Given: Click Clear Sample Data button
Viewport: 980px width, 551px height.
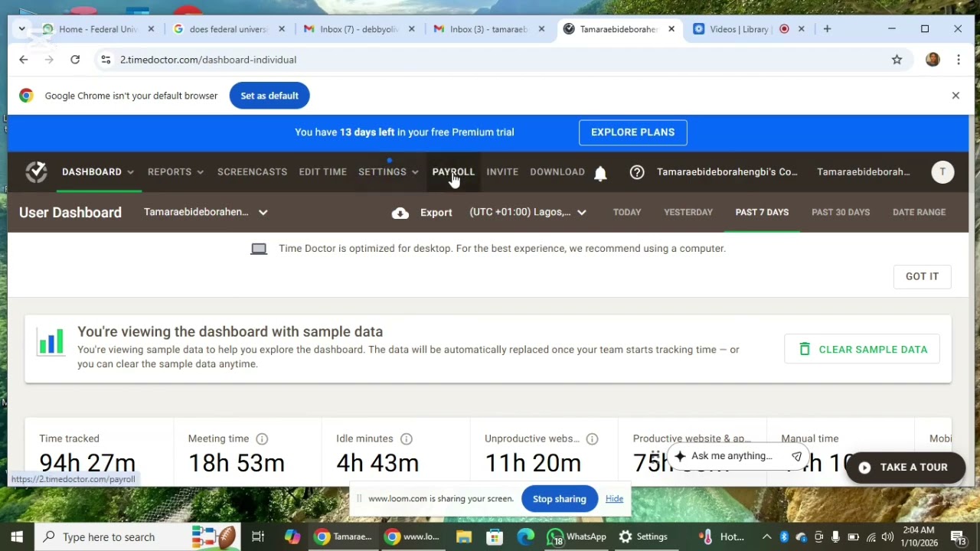Looking at the screenshot, I should tap(862, 350).
